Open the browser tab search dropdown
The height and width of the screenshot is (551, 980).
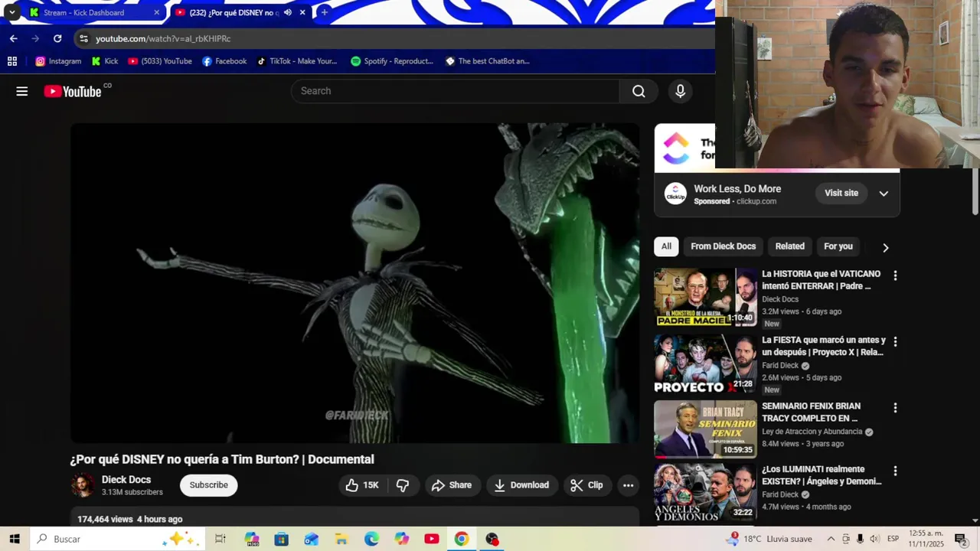click(11, 12)
